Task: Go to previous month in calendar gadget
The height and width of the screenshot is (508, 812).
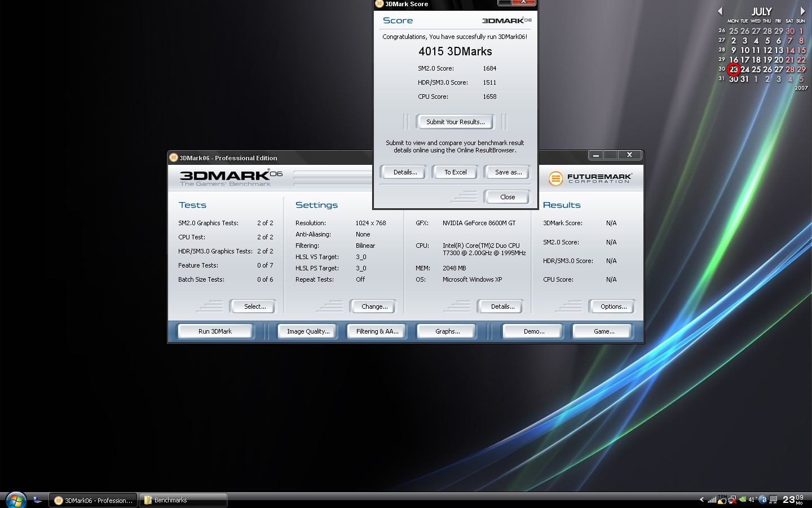Action: pos(720,11)
